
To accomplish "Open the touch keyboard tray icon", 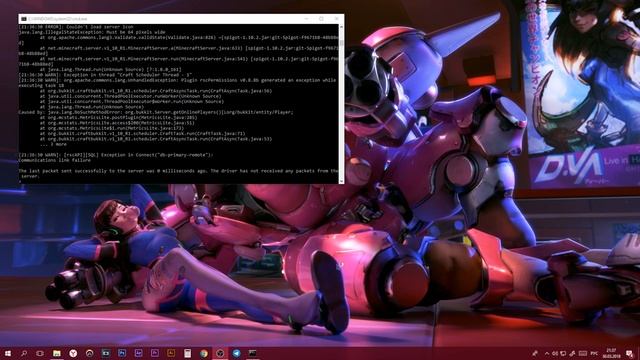I will pos(583,353).
